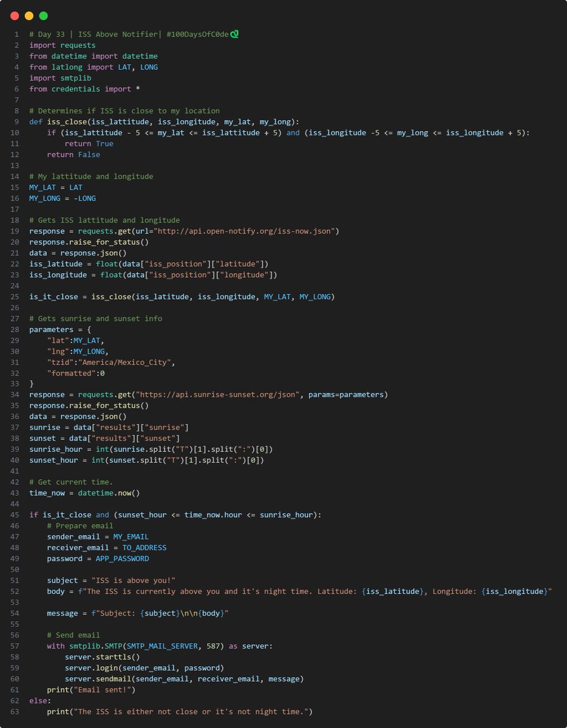Click the green emoji after #100DaysOfC0de
Viewport: 567px width, 728px height.
coord(234,34)
